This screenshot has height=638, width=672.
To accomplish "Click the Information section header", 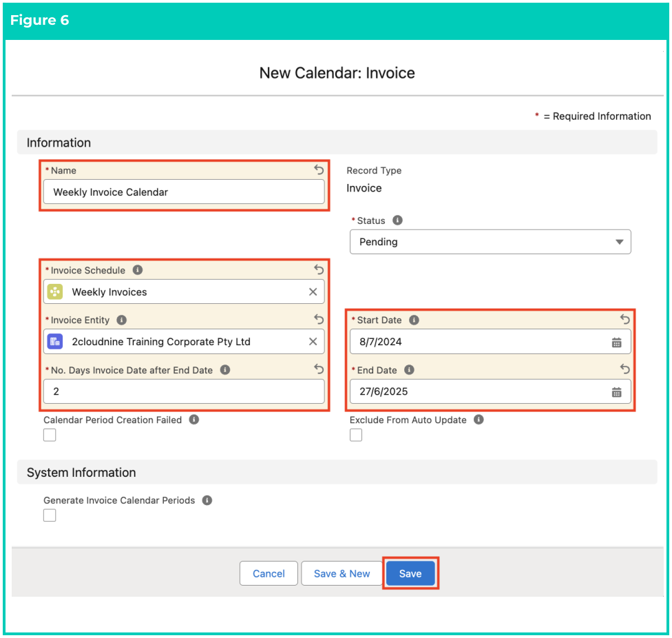I will (x=337, y=143).
